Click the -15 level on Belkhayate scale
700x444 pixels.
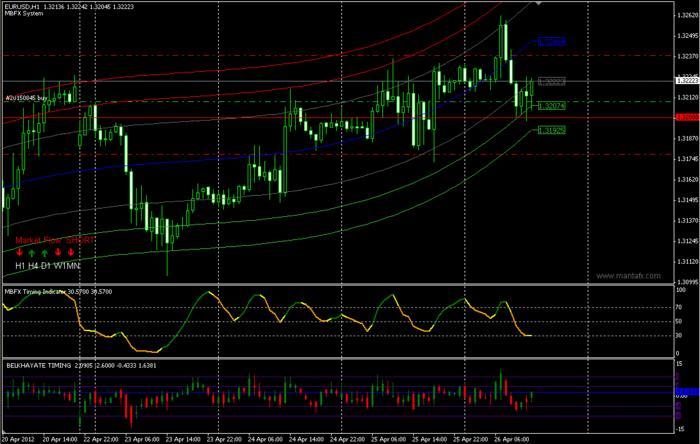pos(680,429)
